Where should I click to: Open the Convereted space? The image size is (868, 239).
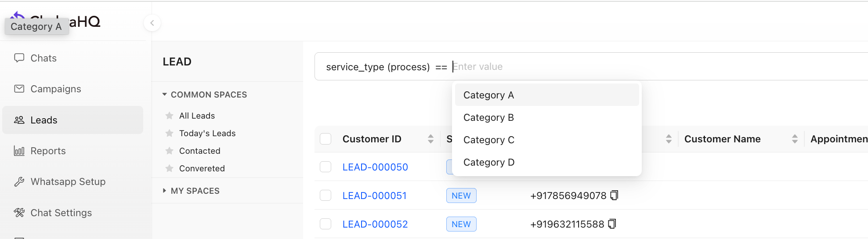pyautogui.click(x=202, y=168)
